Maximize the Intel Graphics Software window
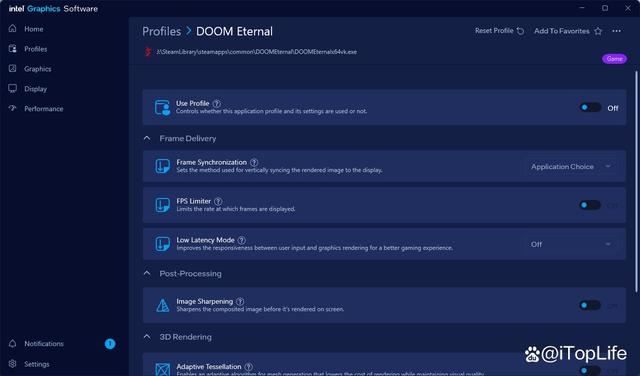The height and width of the screenshot is (376, 640). (x=605, y=8)
